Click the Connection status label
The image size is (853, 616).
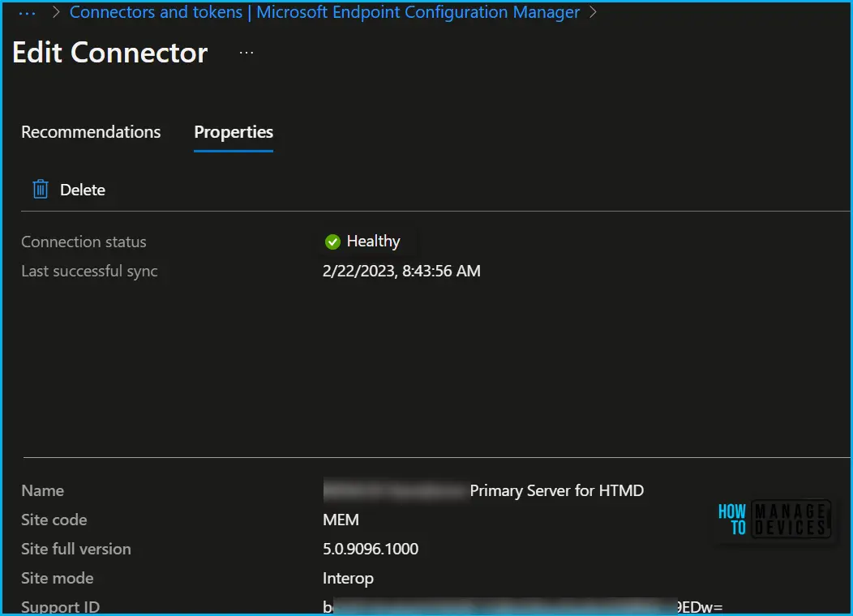click(84, 242)
